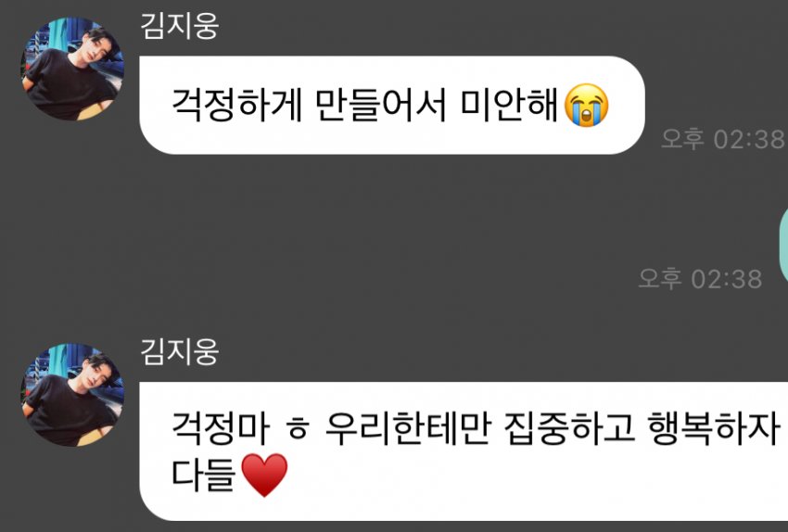The width and height of the screenshot is (788, 532).
Task: Select sender name 김지웅 above 미안해 message
Action: tap(180, 26)
